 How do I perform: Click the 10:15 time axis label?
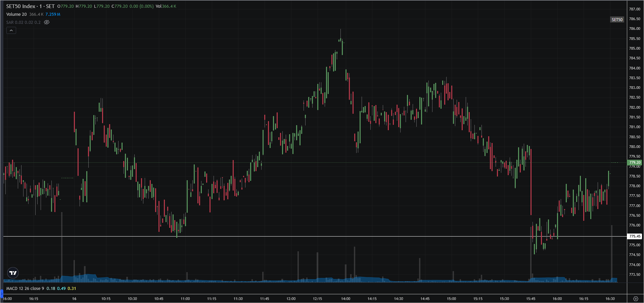coord(106,299)
